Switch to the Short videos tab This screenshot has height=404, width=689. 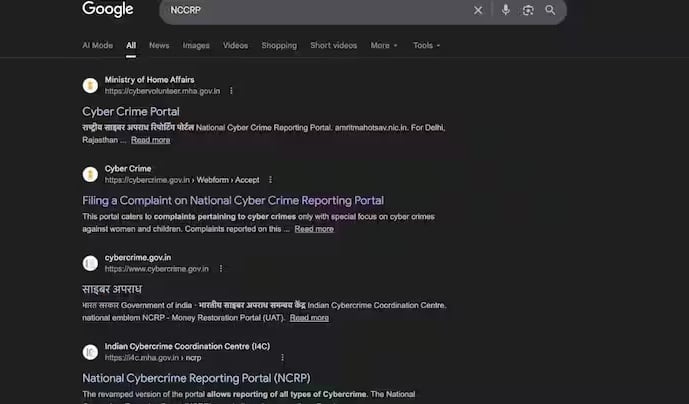click(x=334, y=45)
